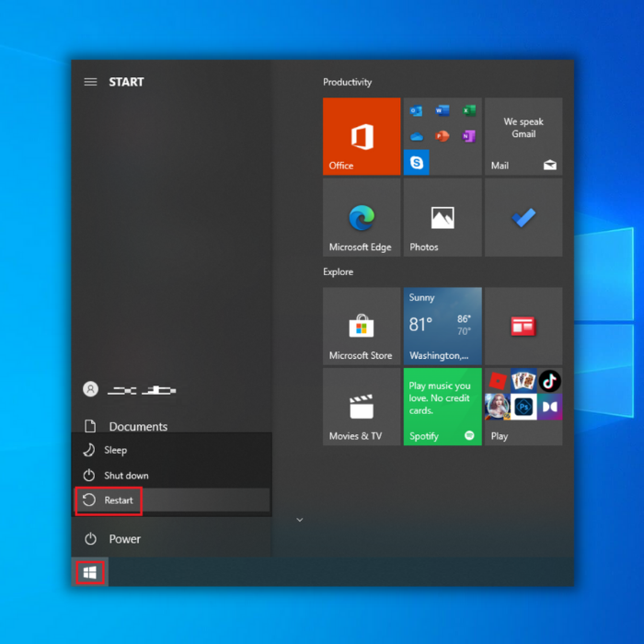Choose Sleep from the power menu
The height and width of the screenshot is (644, 644).
click(172, 450)
